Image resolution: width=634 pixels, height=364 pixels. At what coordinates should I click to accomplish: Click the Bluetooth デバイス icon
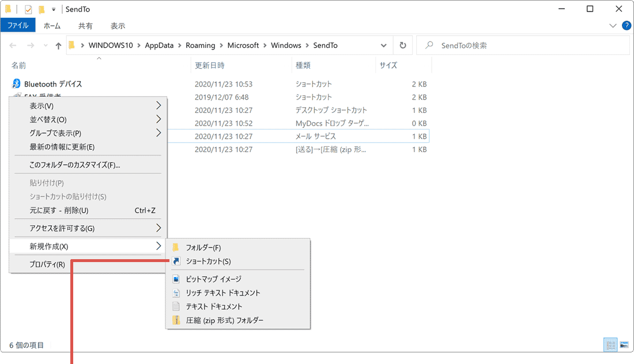(x=17, y=84)
